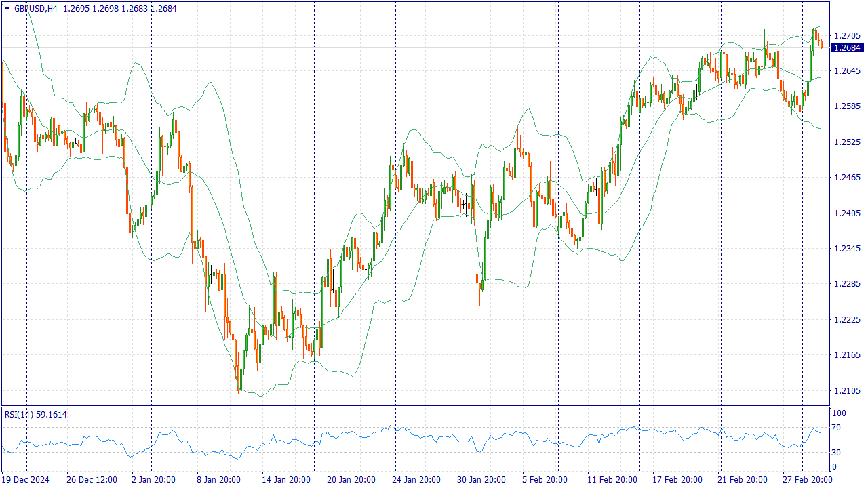Click price axis level 1.2285
The height and width of the screenshot is (488, 868).
coord(846,284)
